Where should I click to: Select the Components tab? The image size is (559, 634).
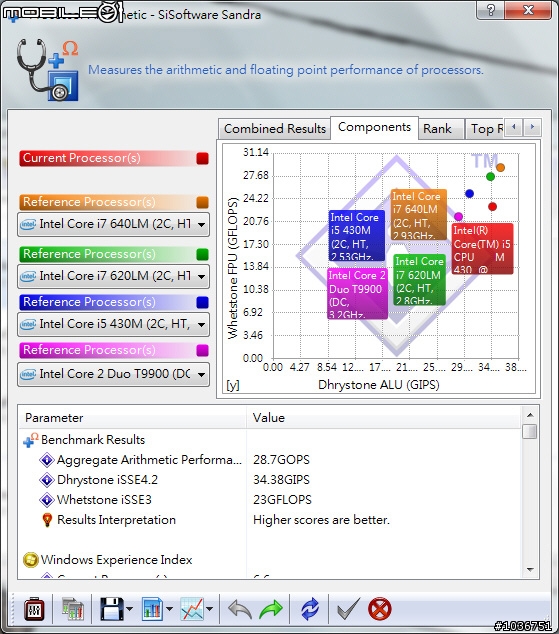374,127
